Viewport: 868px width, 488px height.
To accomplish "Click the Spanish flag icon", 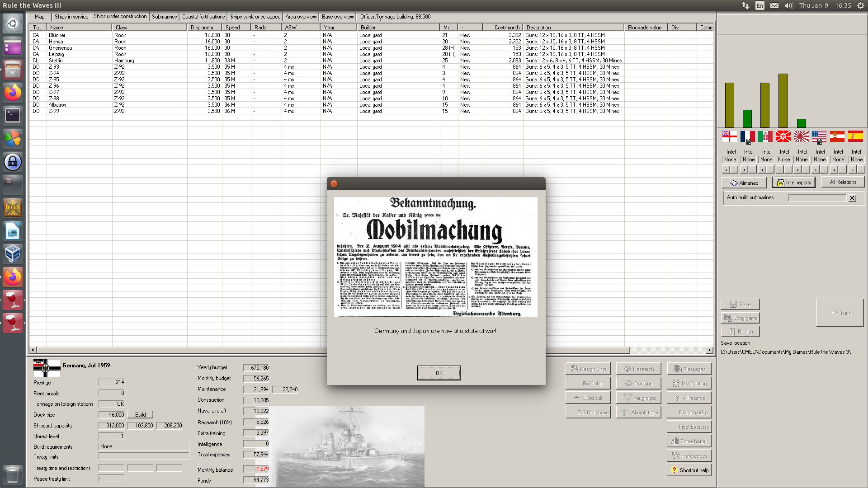I will (855, 136).
